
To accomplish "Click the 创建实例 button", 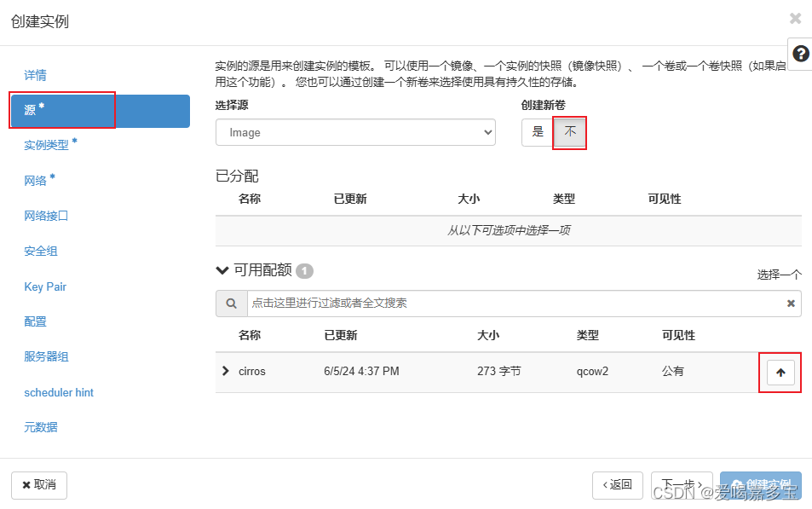I will [x=761, y=485].
